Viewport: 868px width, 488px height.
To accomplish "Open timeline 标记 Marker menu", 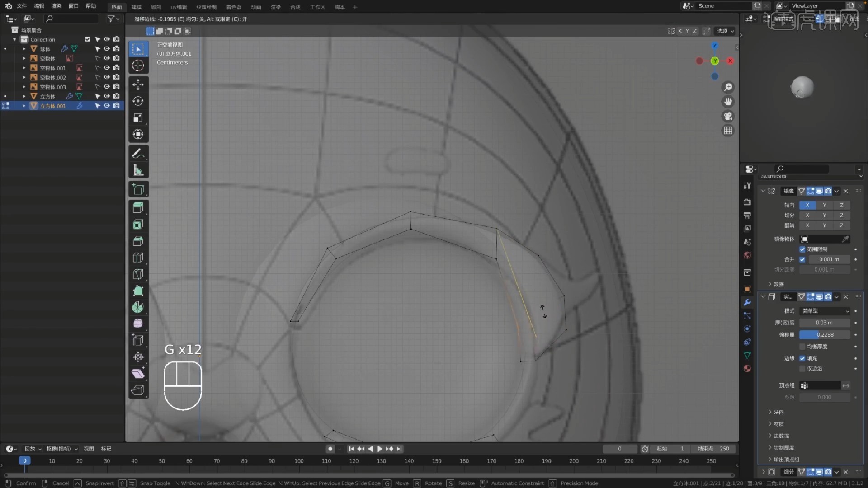I will pyautogui.click(x=106, y=449).
